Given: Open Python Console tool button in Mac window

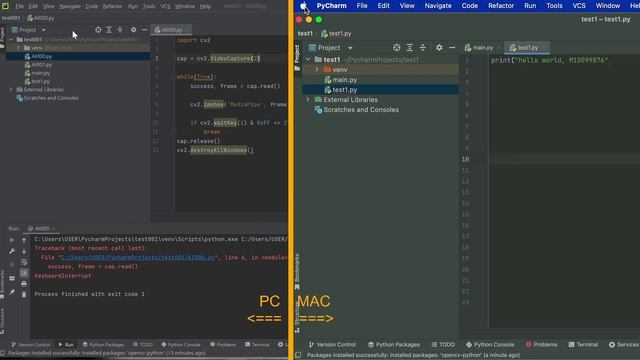Looking at the screenshot, I should click(x=490, y=345).
